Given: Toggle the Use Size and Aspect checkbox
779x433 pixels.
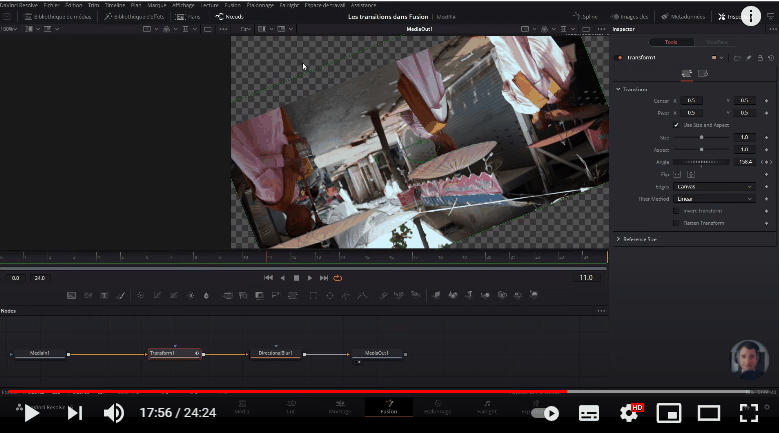Looking at the screenshot, I should click(x=677, y=125).
